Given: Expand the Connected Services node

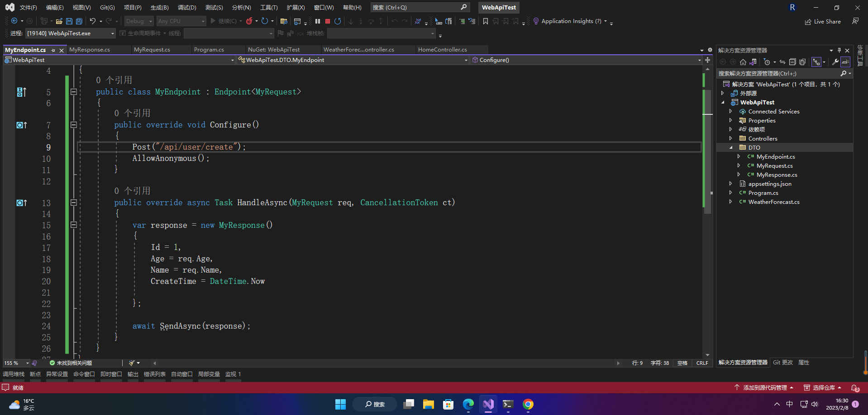Looking at the screenshot, I should (730, 111).
